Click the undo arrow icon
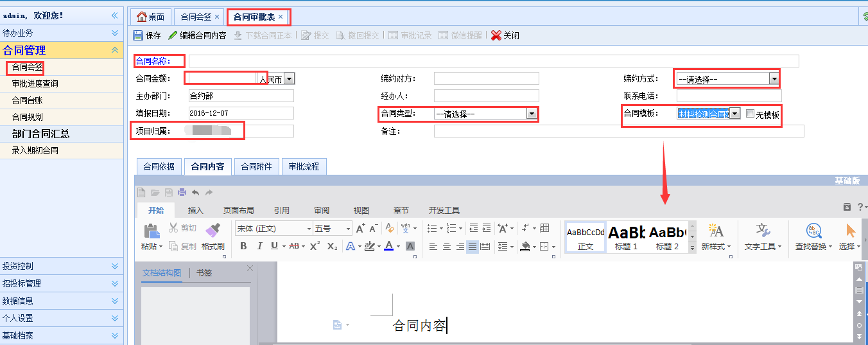The height and width of the screenshot is (345, 868). (x=195, y=192)
